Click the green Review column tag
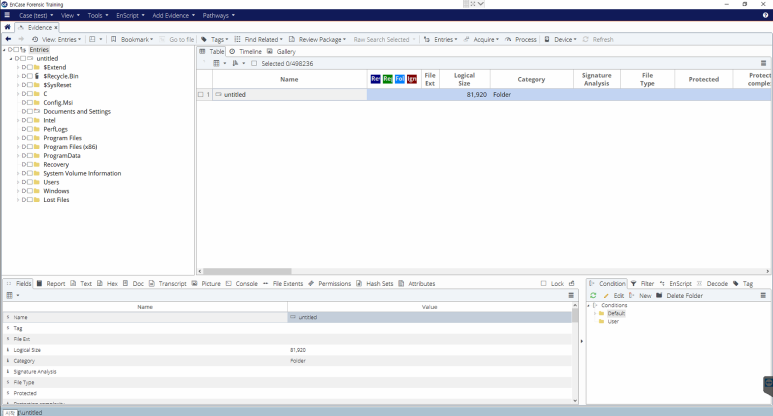773x416 pixels. (x=387, y=79)
